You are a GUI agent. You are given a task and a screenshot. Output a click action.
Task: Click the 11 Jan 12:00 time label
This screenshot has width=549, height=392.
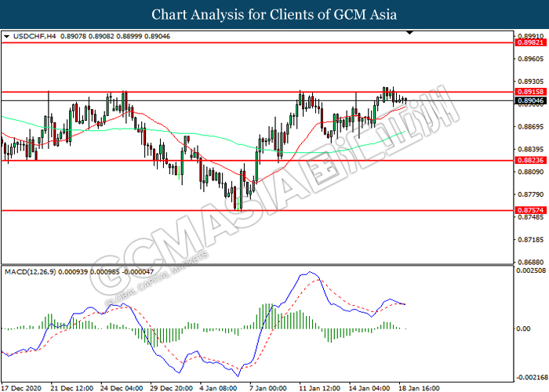pos(319,388)
